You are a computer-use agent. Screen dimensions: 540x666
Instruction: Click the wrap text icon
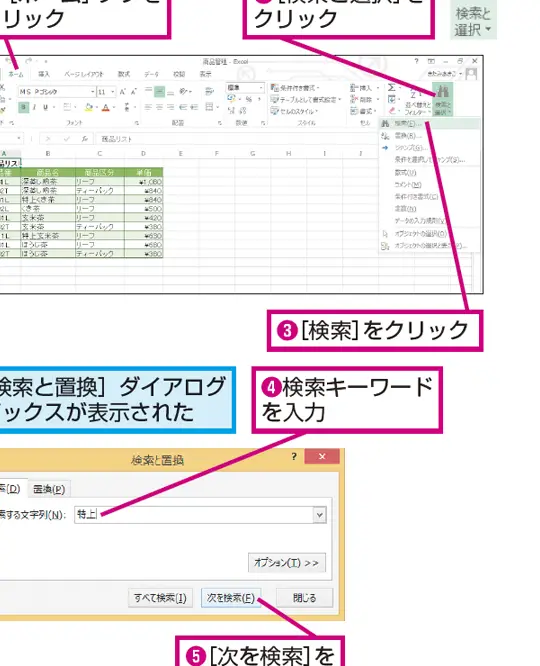pyautogui.click(x=209, y=91)
